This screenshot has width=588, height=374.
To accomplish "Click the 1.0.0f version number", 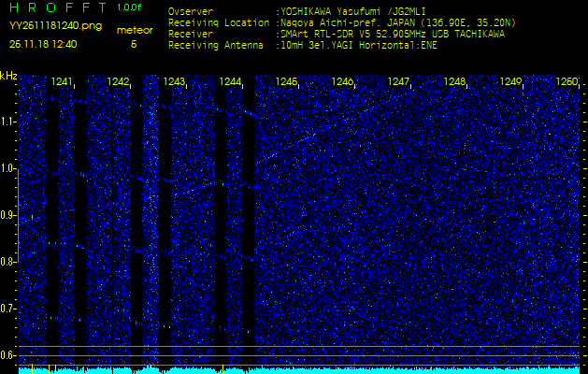I will coord(130,7).
